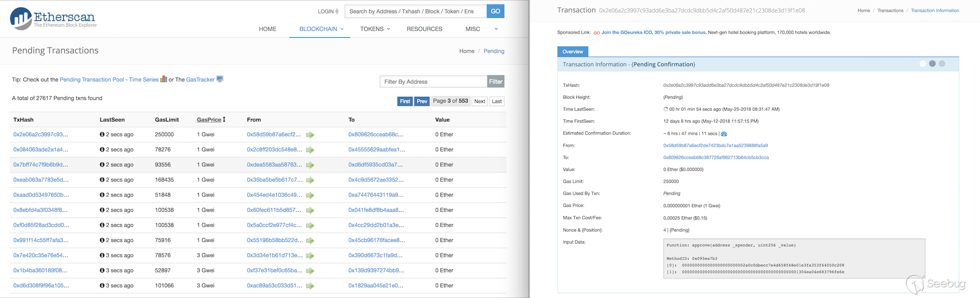This screenshot has height=298, width=980.
Task: Click Join the GOeureka ICO sponsored link
Action: point(654,33)
